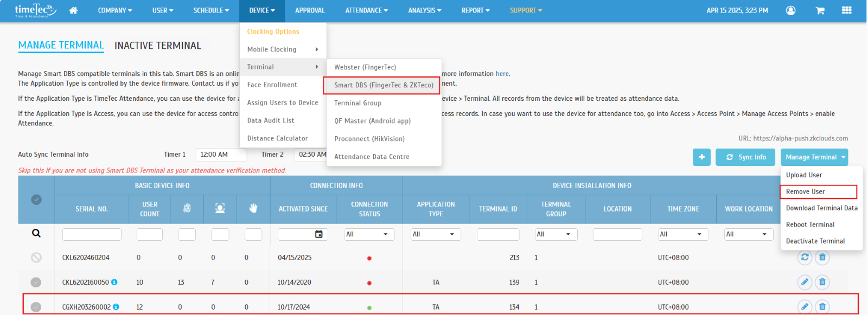Edit terminal CKL6202160050 with pencil icon
The width and height of the screenshot is (868, 315).
pos(805,282)
